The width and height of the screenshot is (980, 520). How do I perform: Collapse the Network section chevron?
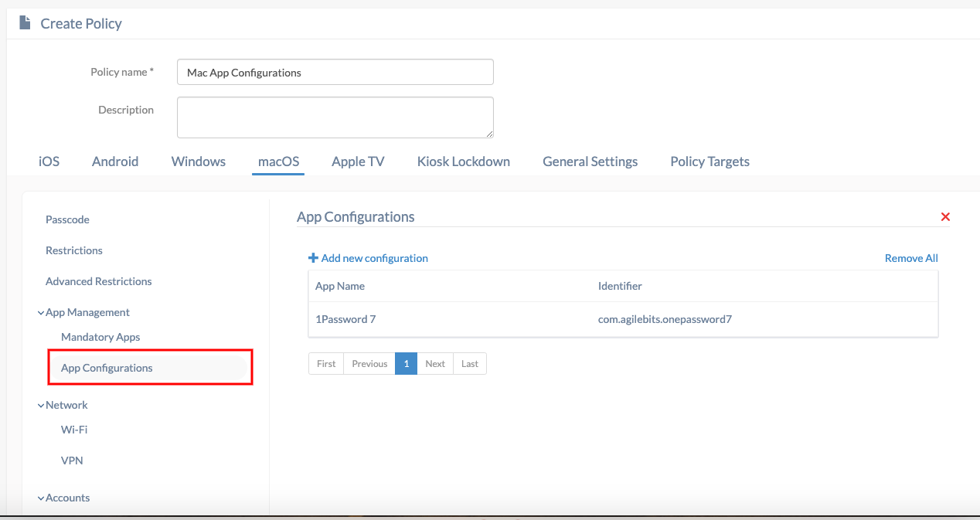pos(41,406)
